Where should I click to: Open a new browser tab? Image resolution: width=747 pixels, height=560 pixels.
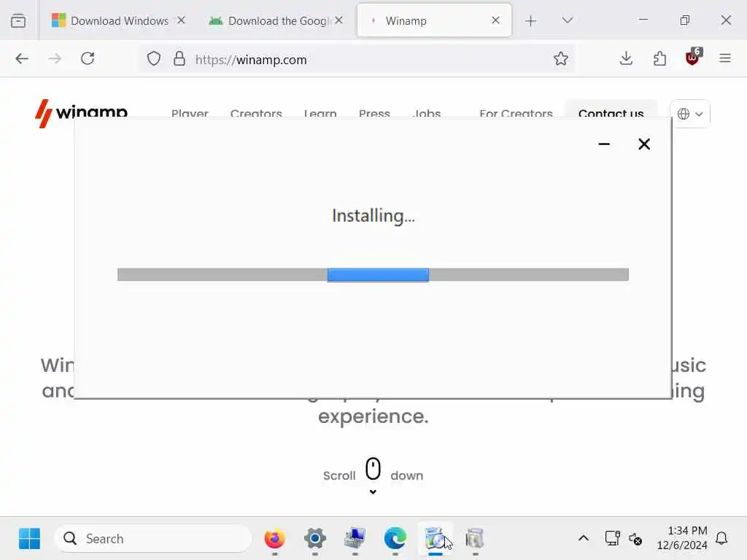point(531,20)
